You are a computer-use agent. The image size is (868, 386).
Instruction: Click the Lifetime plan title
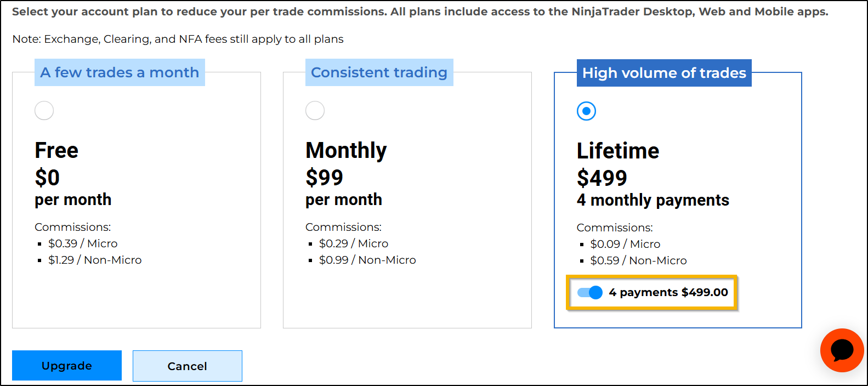pos(618,151)
